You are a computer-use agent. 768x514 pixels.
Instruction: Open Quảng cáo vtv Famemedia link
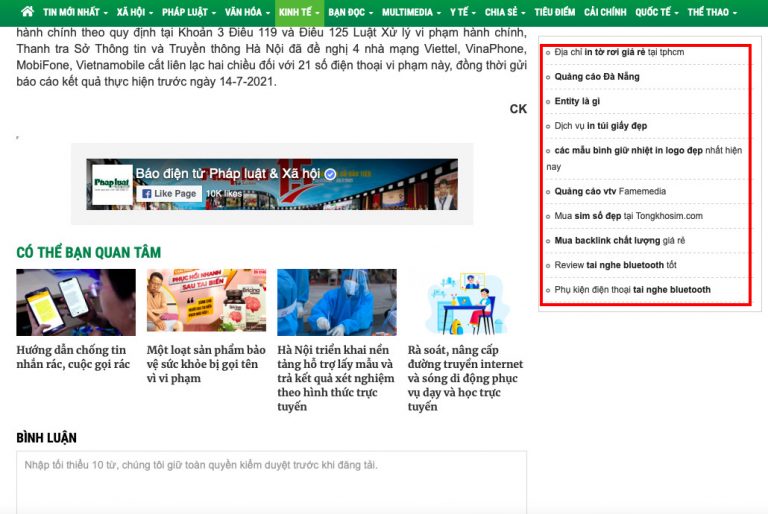[610, 191]
